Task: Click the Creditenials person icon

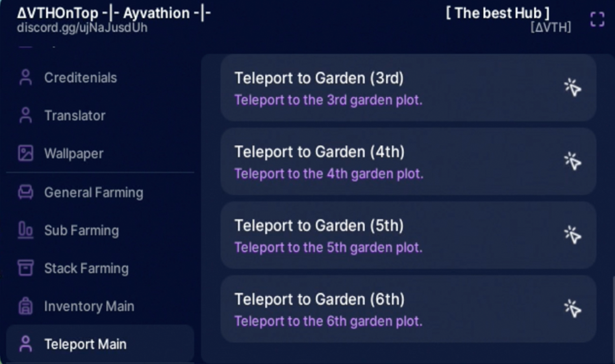Action: (x=25, y=77)
